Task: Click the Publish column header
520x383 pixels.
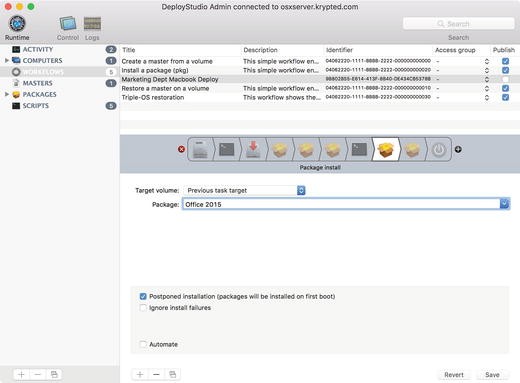Action: coord(505,50)
